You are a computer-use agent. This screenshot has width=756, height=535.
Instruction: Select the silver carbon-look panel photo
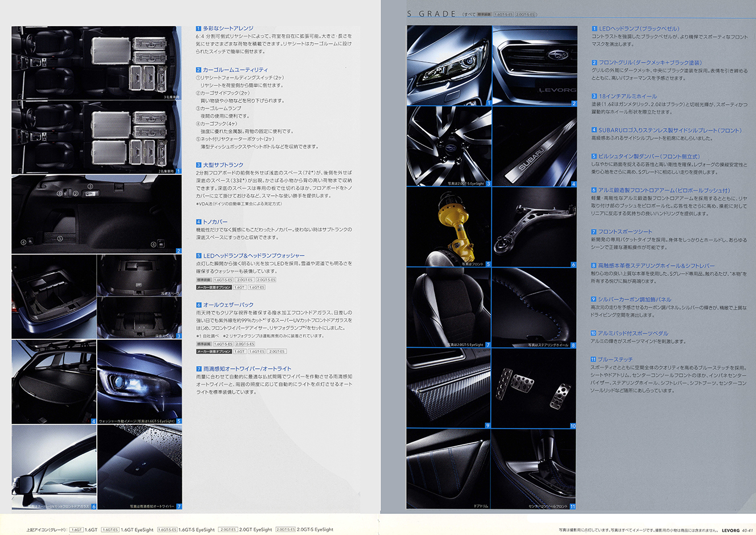tap(449, 389)
